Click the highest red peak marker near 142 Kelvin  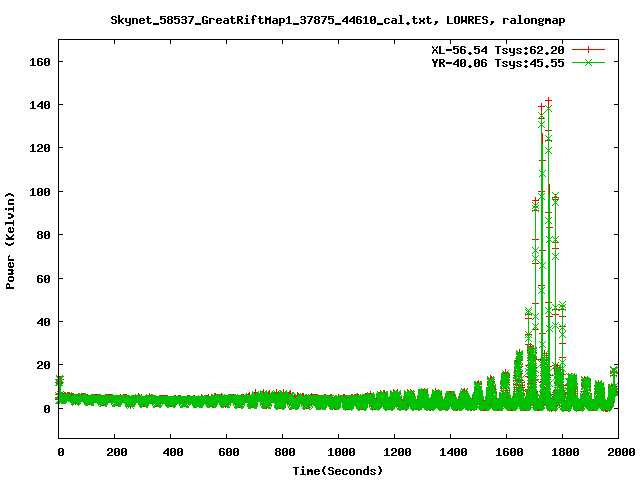[549, 100]
